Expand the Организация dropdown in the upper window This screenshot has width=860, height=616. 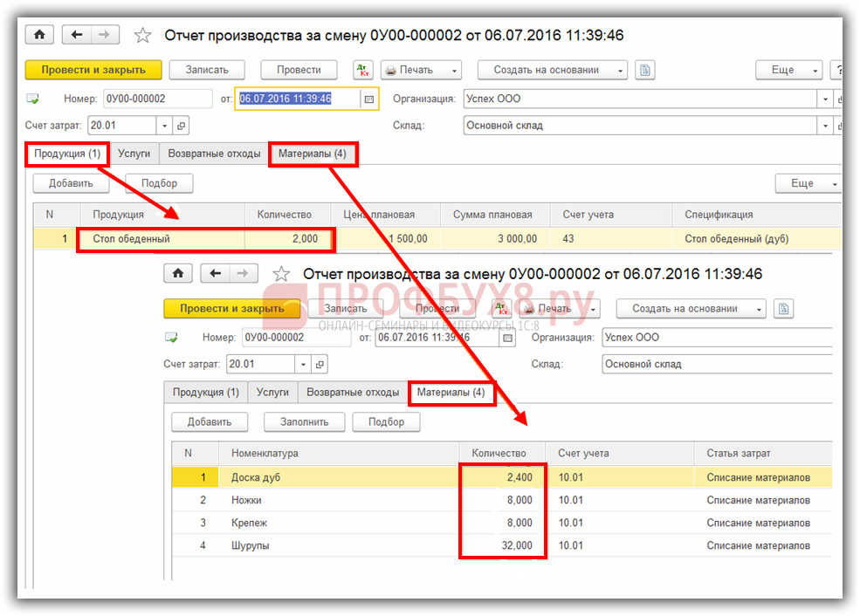pyautogui.click(x=825, y=99)
